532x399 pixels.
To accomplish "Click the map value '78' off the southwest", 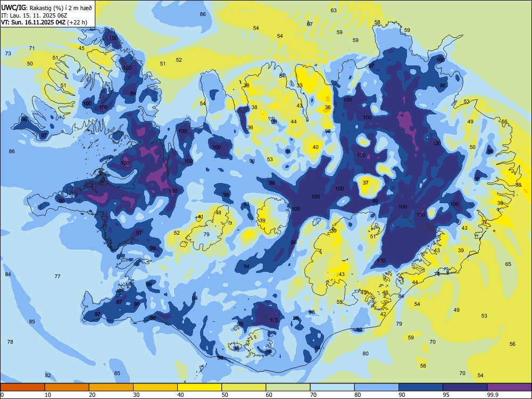I will pyautogui.click(x=10, y=342).
